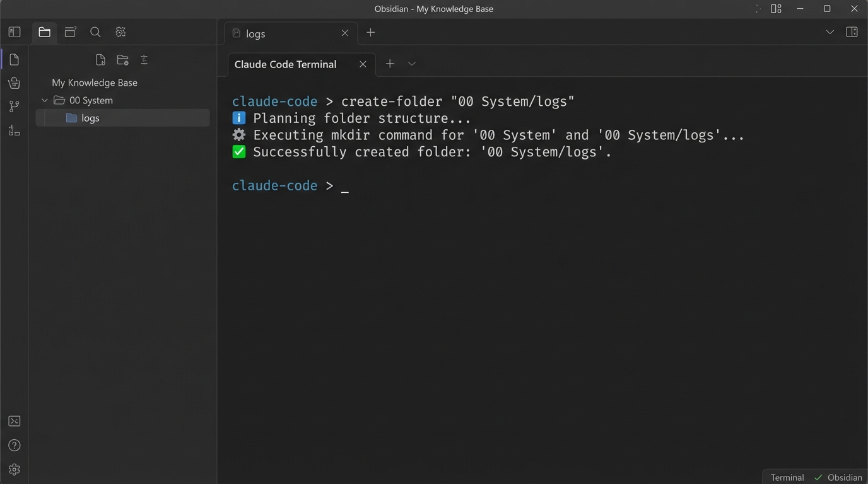Click the Obsidian checkmark indicator in the status bar

[818, 477]
